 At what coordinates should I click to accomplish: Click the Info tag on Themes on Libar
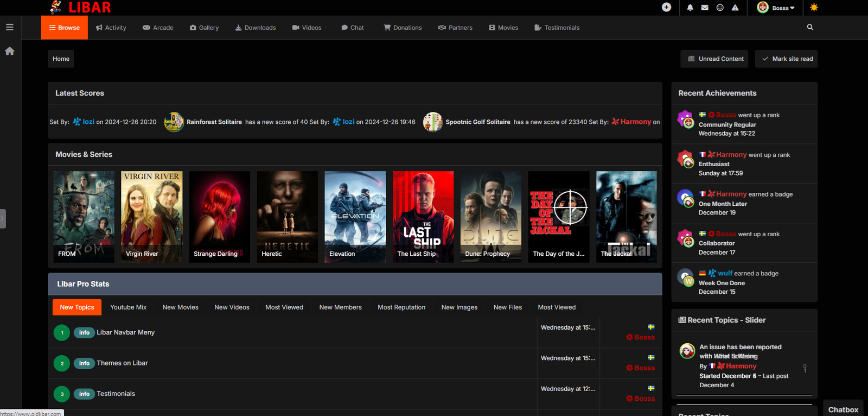(x=84, y=363)
